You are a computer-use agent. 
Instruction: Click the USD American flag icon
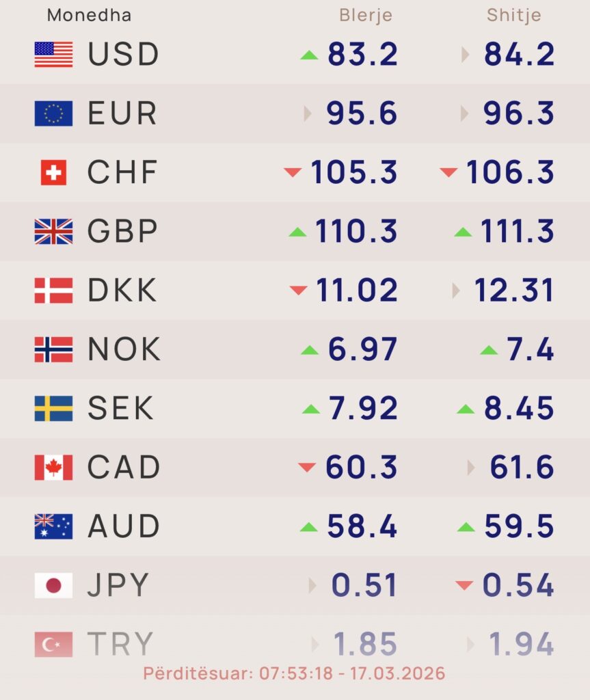[53, 55]
